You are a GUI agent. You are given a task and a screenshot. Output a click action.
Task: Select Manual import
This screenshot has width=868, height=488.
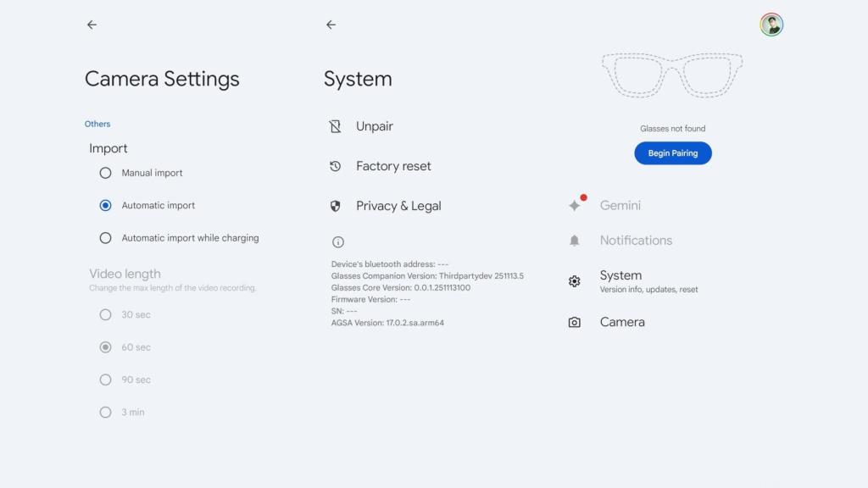(105, 173)
